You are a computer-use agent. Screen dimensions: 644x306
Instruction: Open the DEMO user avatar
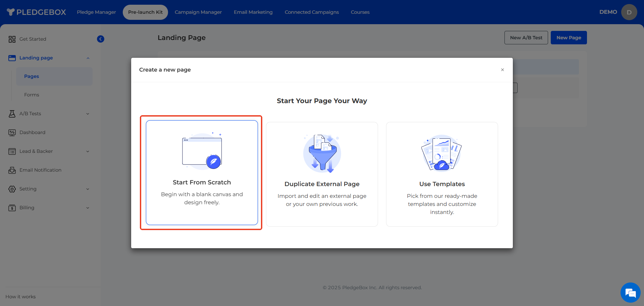tap(629, 12)
